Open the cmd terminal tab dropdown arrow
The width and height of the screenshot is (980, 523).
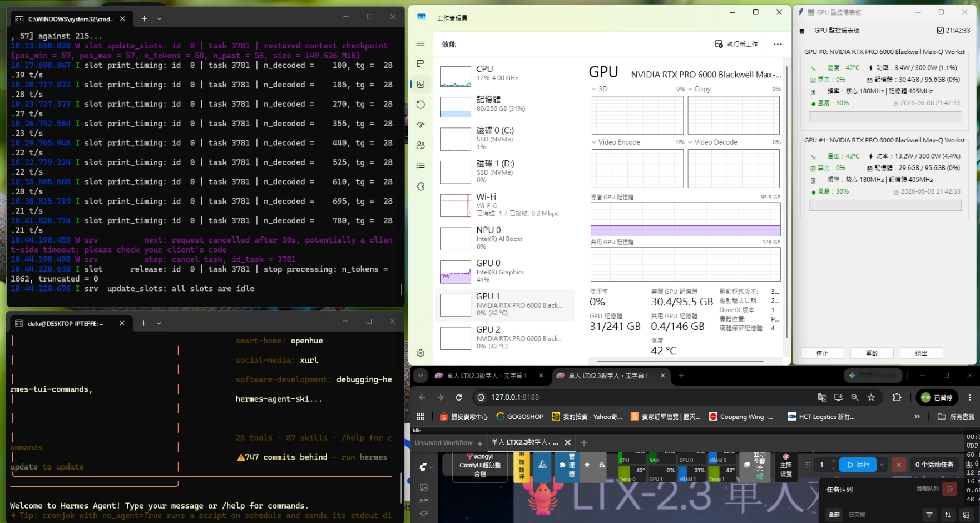click(x=160, y=18)
